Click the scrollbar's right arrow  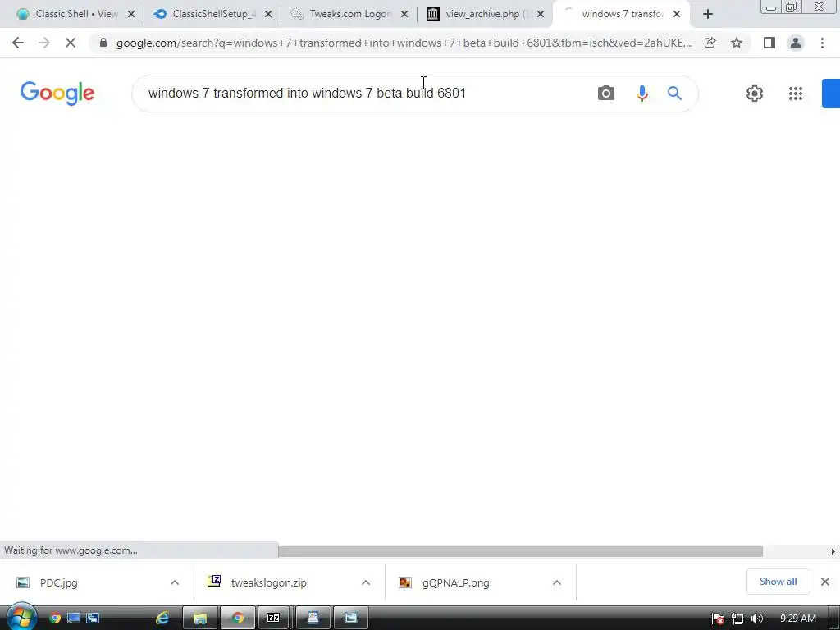(833, 551)
